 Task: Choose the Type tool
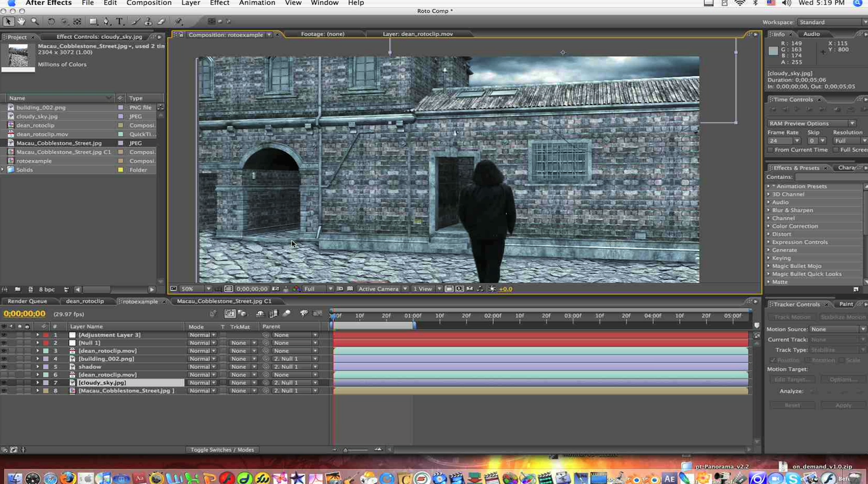click(119, 22)
